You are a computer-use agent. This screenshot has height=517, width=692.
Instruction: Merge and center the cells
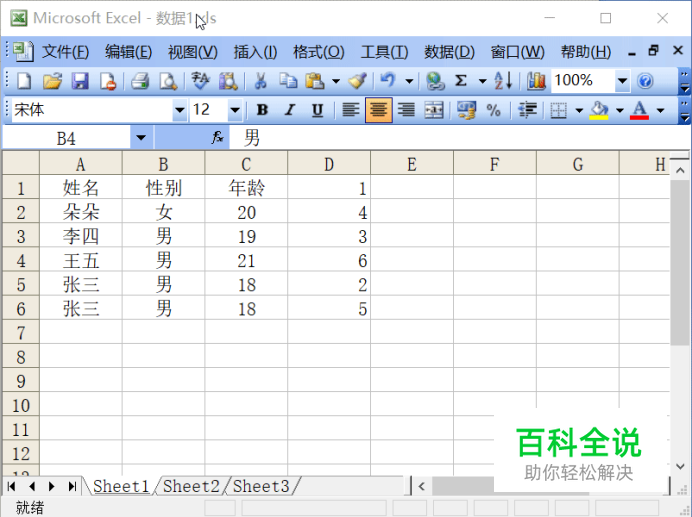point(434,109)
